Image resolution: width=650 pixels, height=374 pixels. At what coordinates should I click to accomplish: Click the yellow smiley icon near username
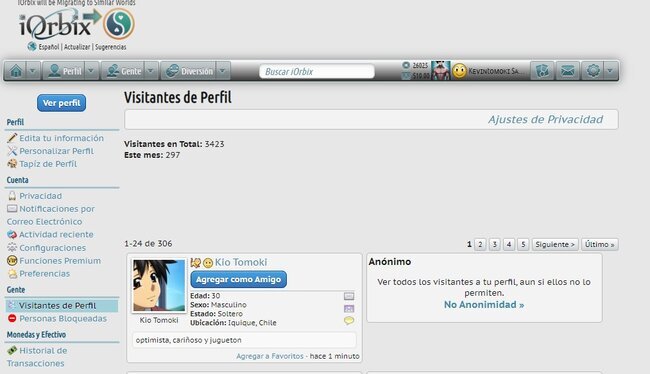tap(459, 71)
